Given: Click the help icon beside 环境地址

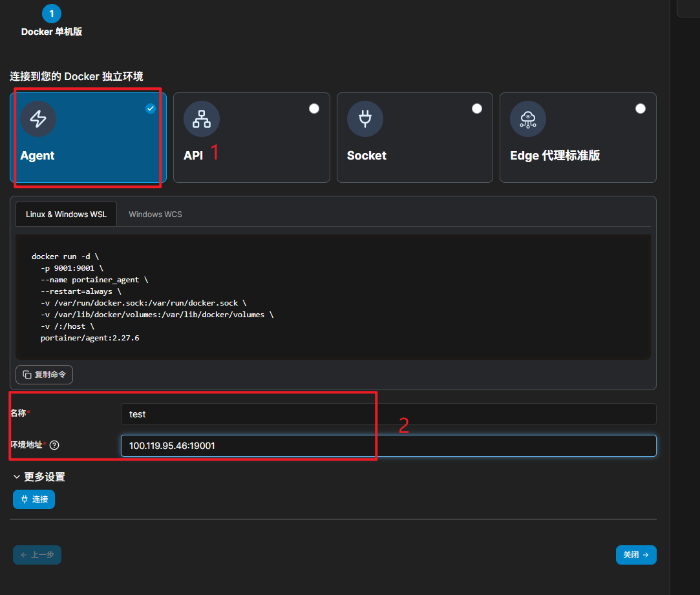Looking at the screenshot, I should (54, 445).
